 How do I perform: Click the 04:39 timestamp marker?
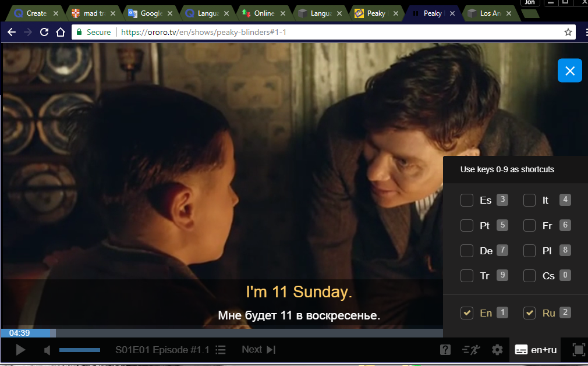(19, 333)
